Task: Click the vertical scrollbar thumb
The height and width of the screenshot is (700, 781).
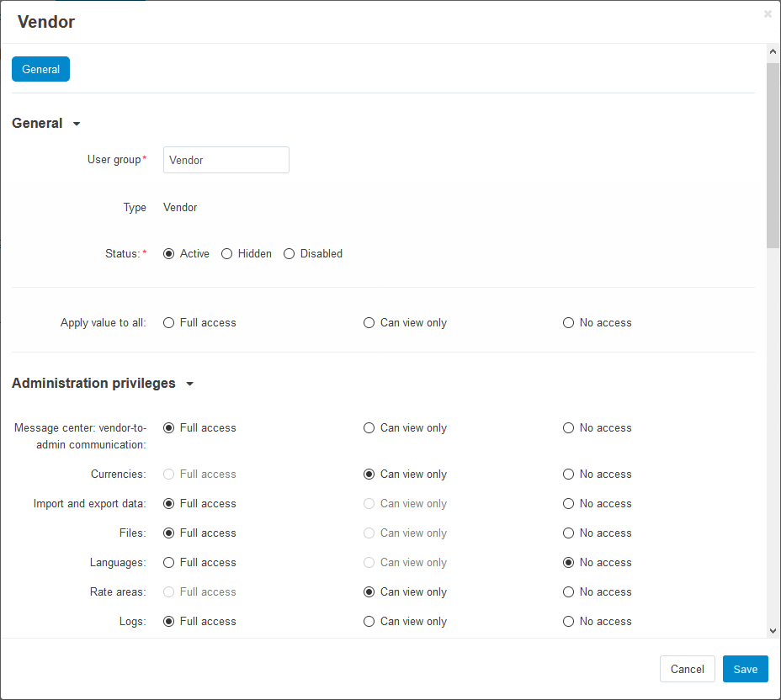Action: pos(773,156)
